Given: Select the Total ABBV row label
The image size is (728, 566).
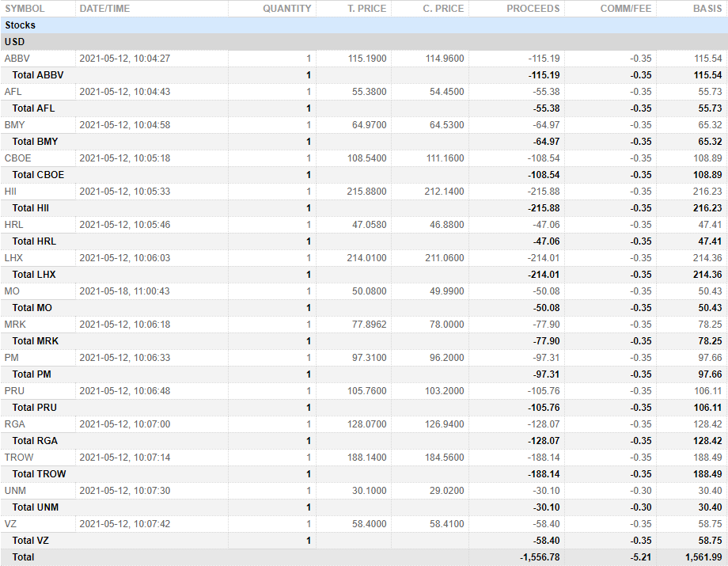Looking at the screenshot, I should click(38, 75).
